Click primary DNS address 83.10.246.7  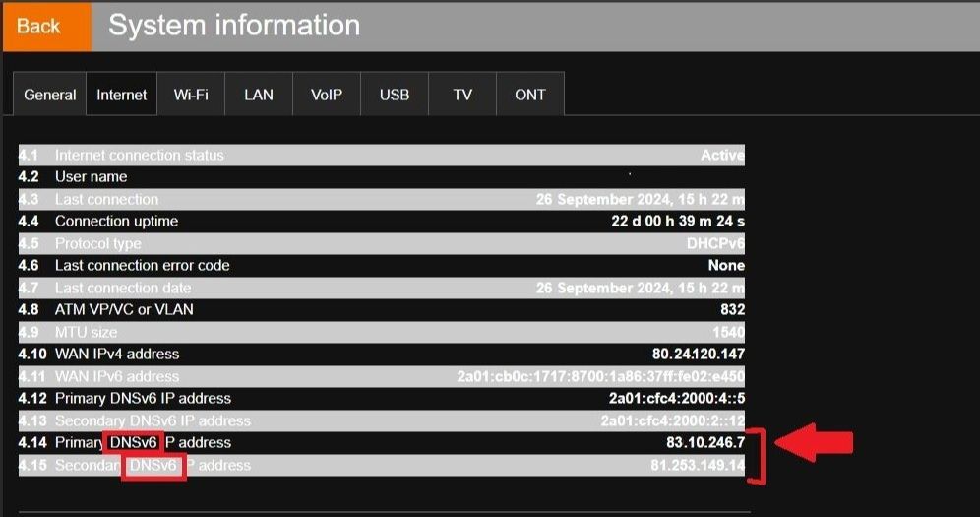pos(705,442)
